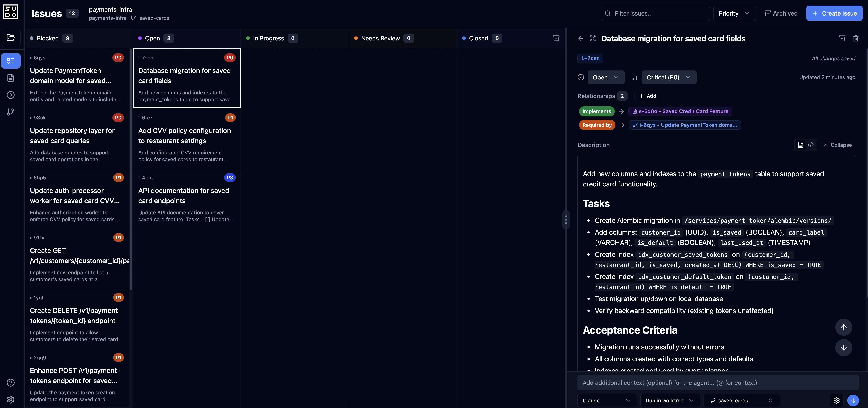Collapse the Description section
The height and width of the screenshot is (408, 868).
coord(837,145)
